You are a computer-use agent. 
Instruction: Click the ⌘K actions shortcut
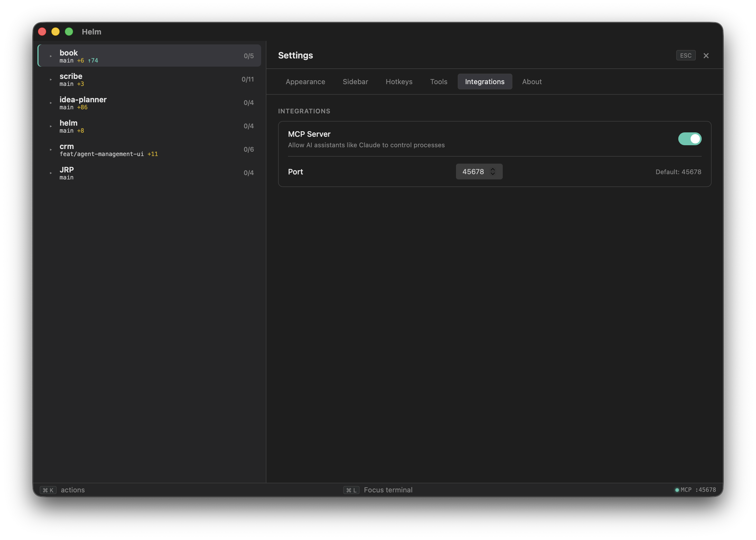coord(63,490)
